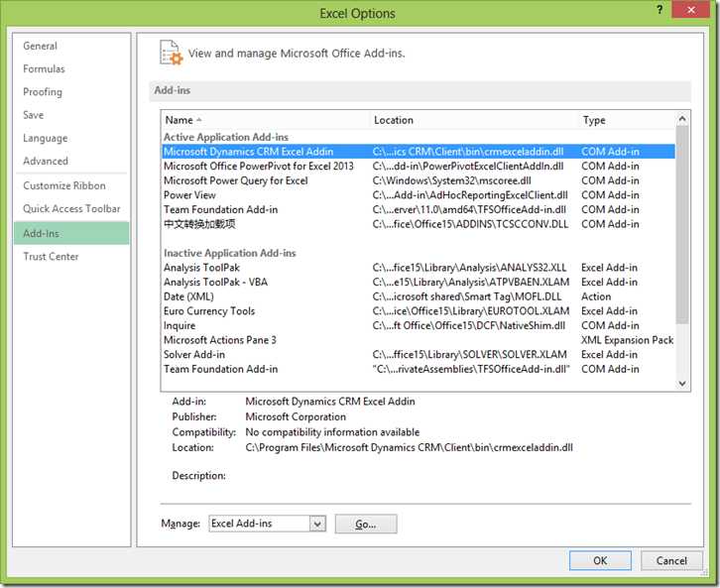Select Microsoft Dynamics CRM Excel Addin row
The width and height of the screenshot is (720, 588).
coord(419,152)
